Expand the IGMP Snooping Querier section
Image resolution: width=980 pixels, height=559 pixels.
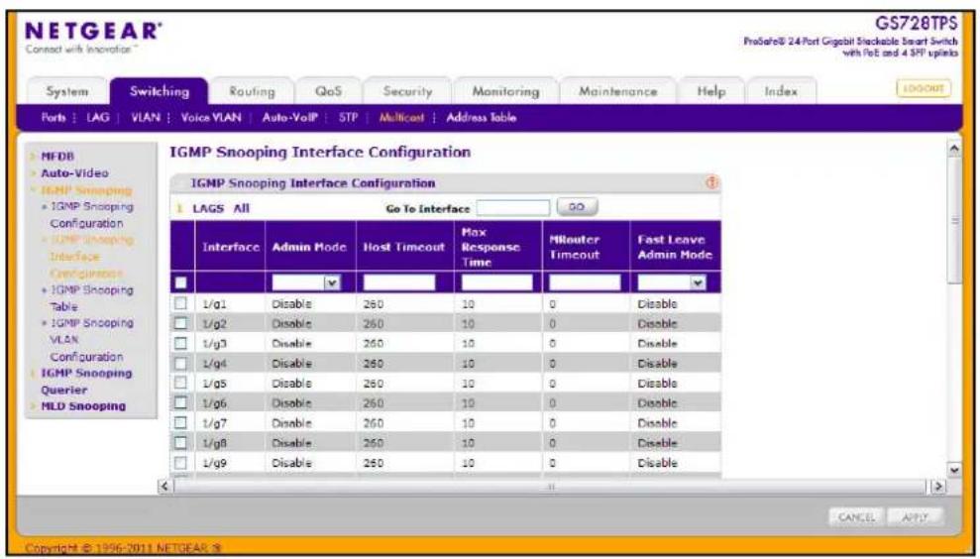[86, 382]
